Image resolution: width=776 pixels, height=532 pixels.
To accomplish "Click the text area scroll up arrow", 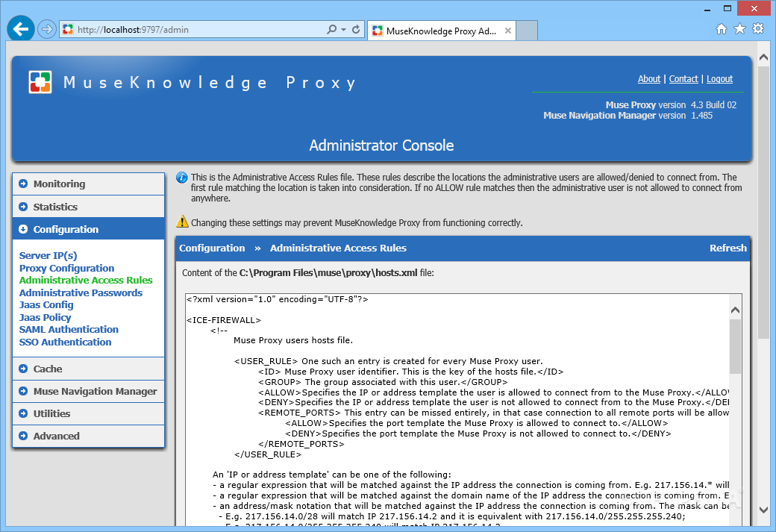I will (x=736, y=310).
